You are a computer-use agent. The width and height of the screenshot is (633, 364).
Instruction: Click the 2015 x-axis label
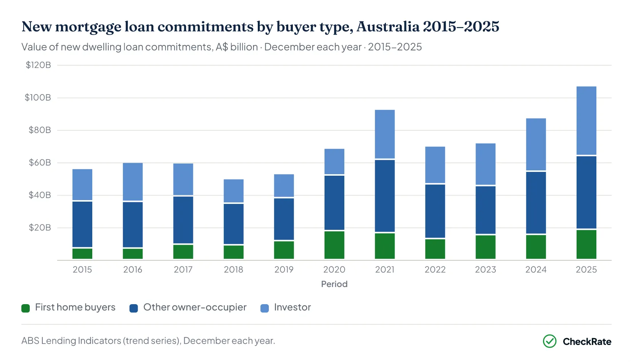point(82,269)
